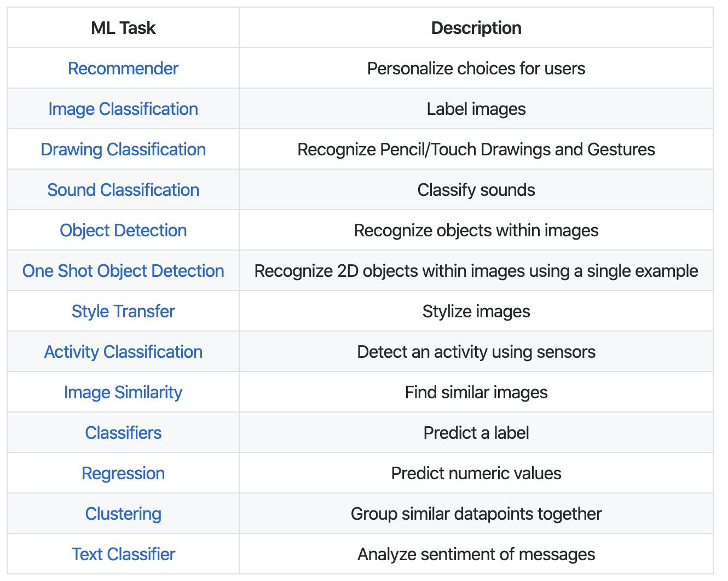This screenshot has width=728, height=581.
Task: Open the Activity Classification link
Action: [x=123, y=352]
